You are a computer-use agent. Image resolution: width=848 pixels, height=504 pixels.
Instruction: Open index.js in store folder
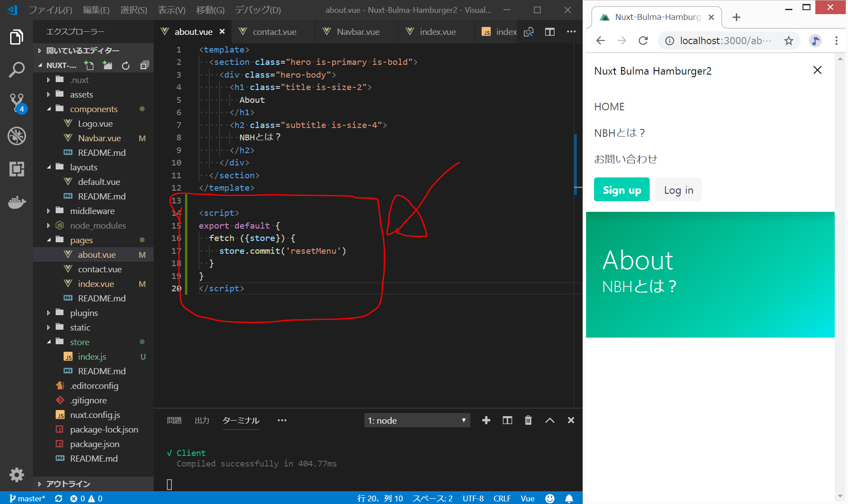pos(92,357)
